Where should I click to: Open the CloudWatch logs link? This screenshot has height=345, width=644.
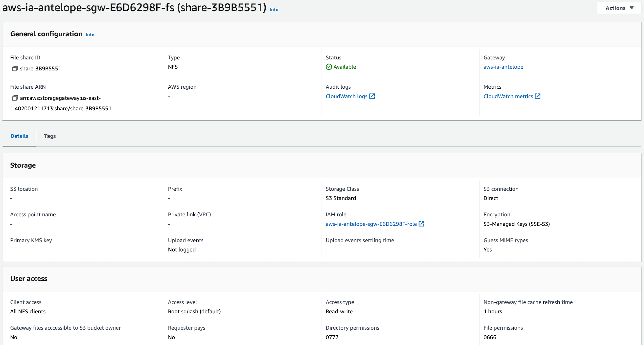click(346, 96)
